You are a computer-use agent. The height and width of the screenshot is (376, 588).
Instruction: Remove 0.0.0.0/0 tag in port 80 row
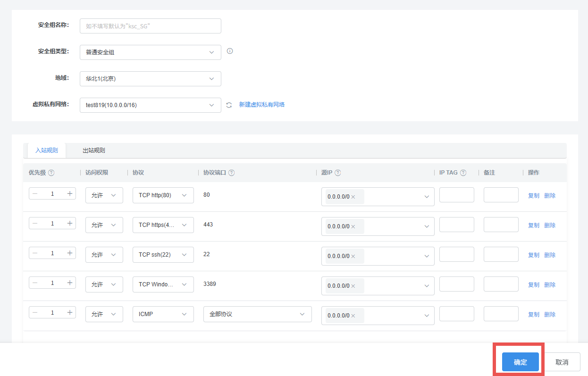(353, 197)
